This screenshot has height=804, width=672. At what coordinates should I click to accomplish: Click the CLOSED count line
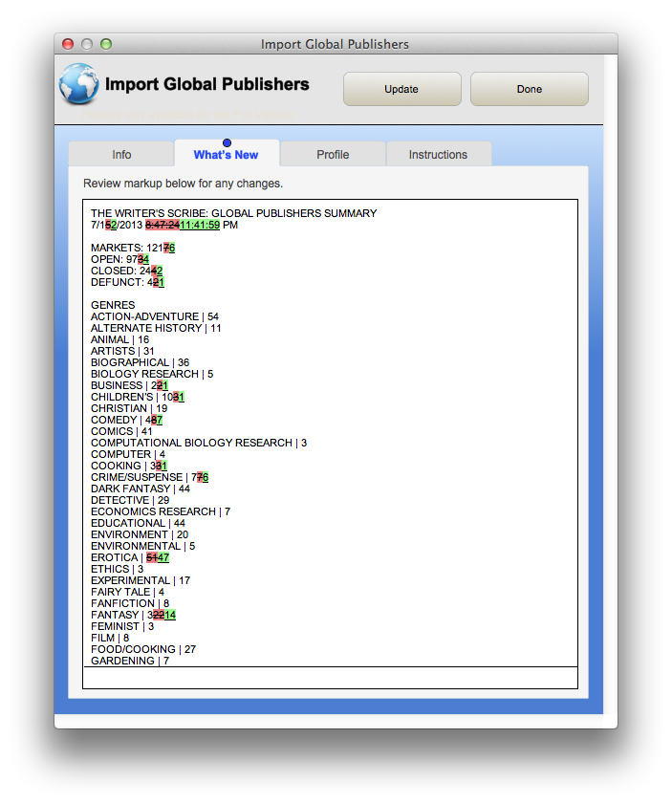[x=126, y=271]
